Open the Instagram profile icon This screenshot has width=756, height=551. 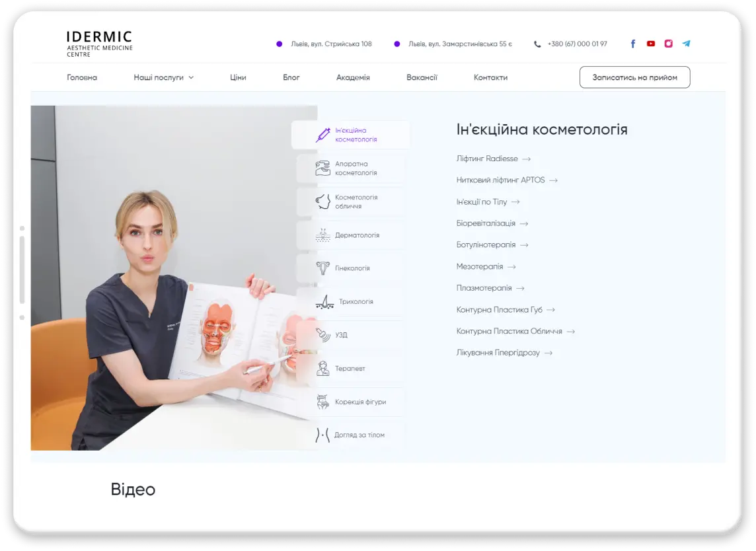pyautogui.click(x=668, y=44)
